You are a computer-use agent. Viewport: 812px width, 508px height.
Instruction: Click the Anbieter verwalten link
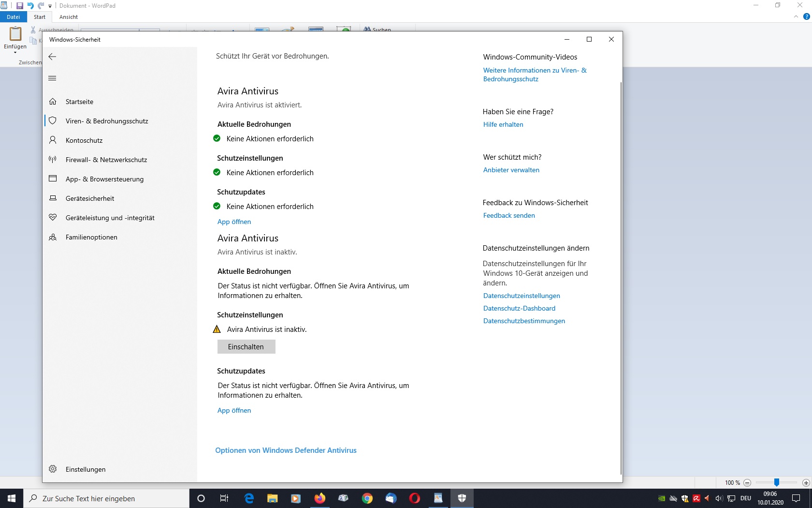pos(511,170)
